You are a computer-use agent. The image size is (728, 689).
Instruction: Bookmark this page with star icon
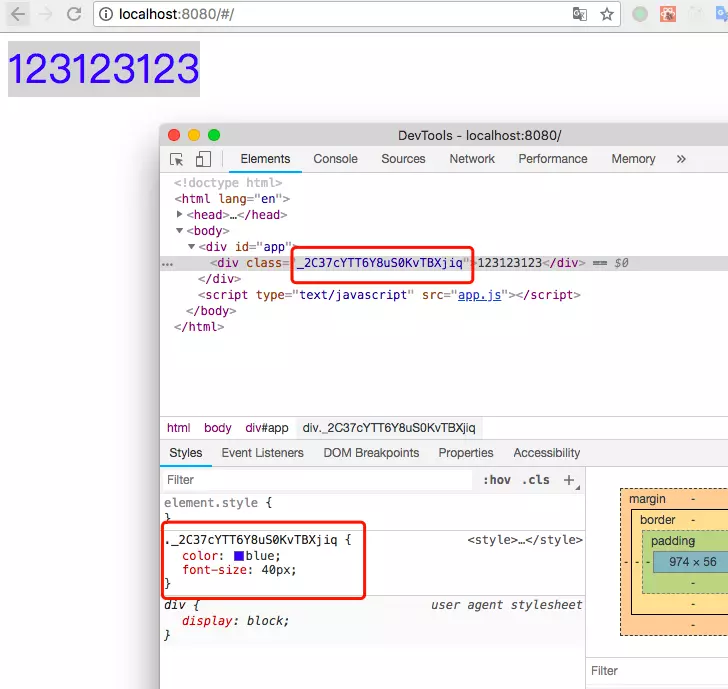[606, 14]
